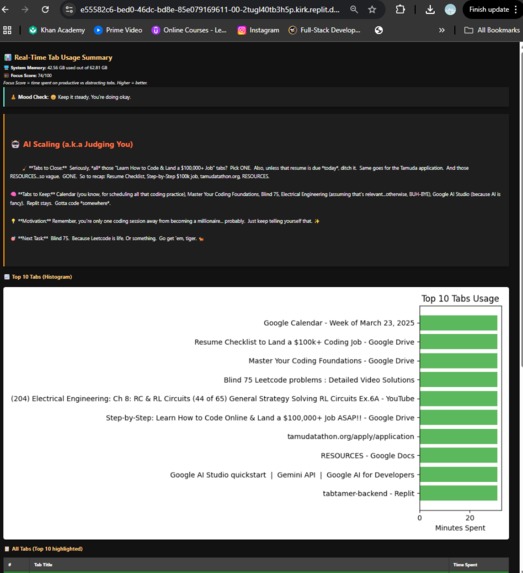Click the browser forward arrow
Screen dimensions: 523x573
pos(25,10)
